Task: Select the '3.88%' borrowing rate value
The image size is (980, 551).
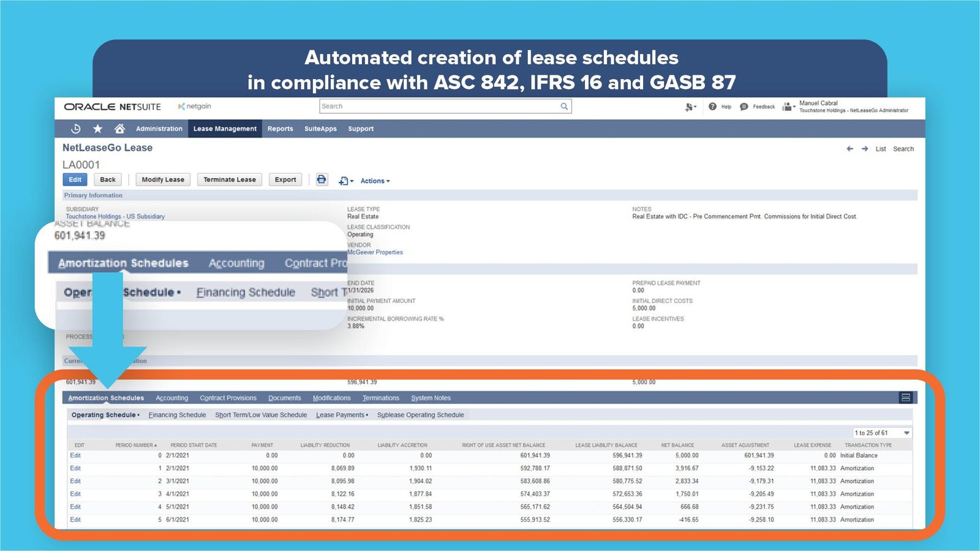Action: (356, 326)
